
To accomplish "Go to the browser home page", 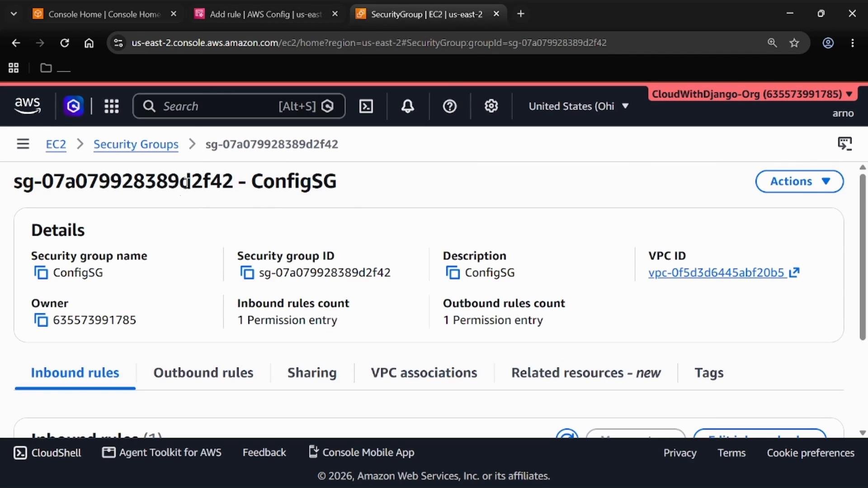I will [89, 43].
